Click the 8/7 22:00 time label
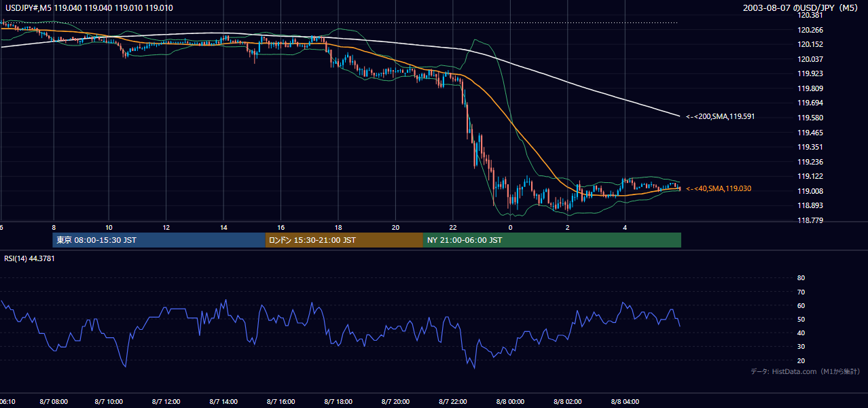This screenshot has height=408, width=868. click(x=452, y=401)
